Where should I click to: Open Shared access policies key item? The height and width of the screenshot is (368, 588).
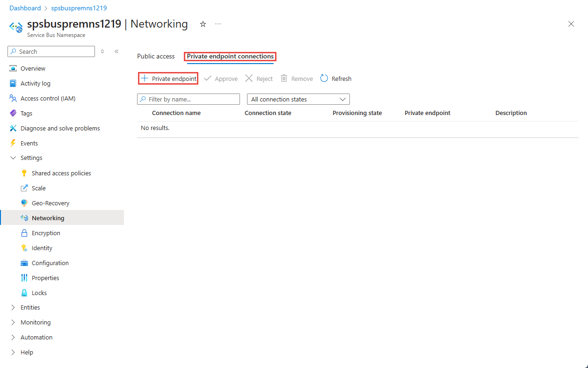pos(62,173)
